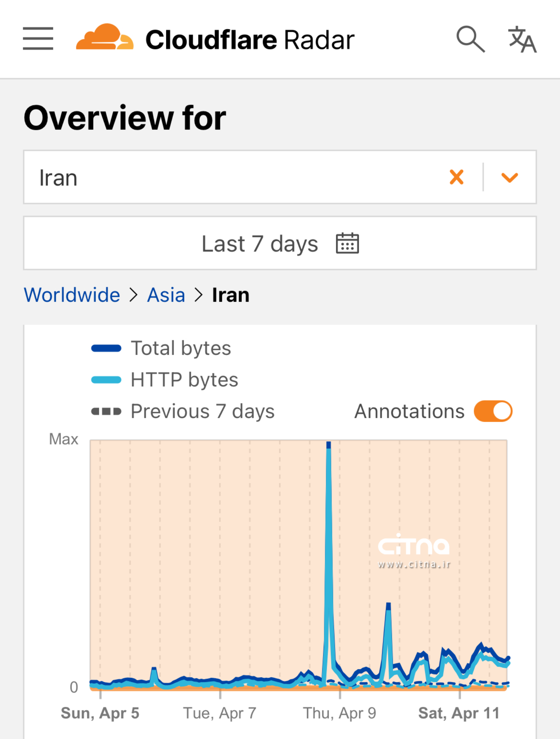Screen dimensions: 560x739
Task: Open the calendar date picker
Action: point(347,243)
